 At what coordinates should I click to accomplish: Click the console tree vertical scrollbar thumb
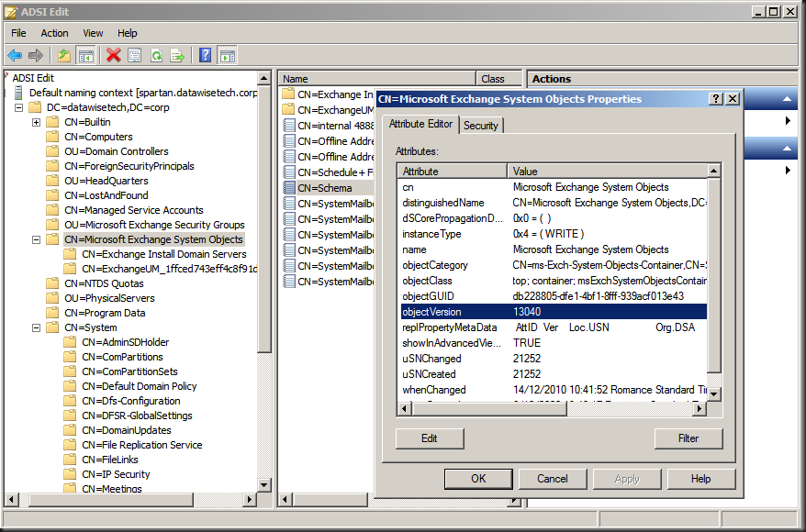pos(263,221)
